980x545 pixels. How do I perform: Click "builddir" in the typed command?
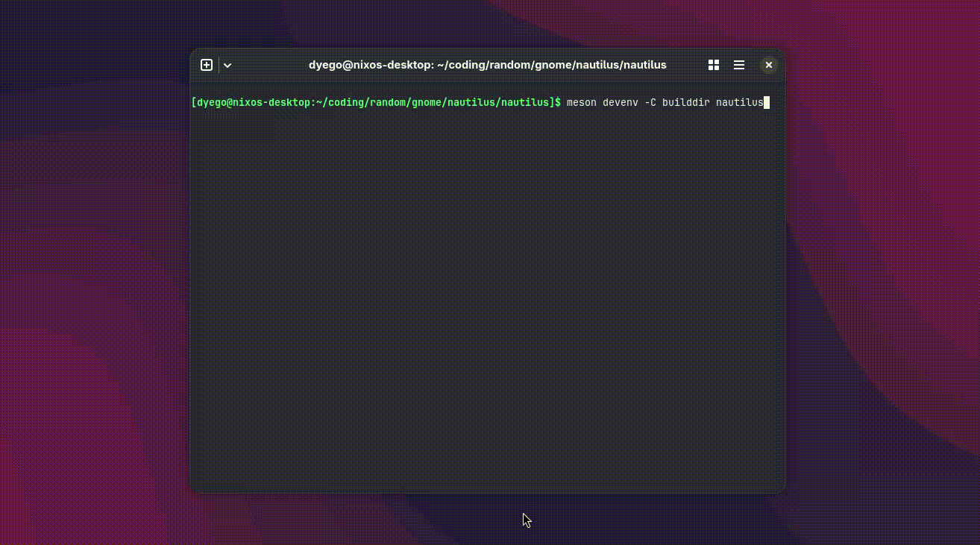pos(685,102)
